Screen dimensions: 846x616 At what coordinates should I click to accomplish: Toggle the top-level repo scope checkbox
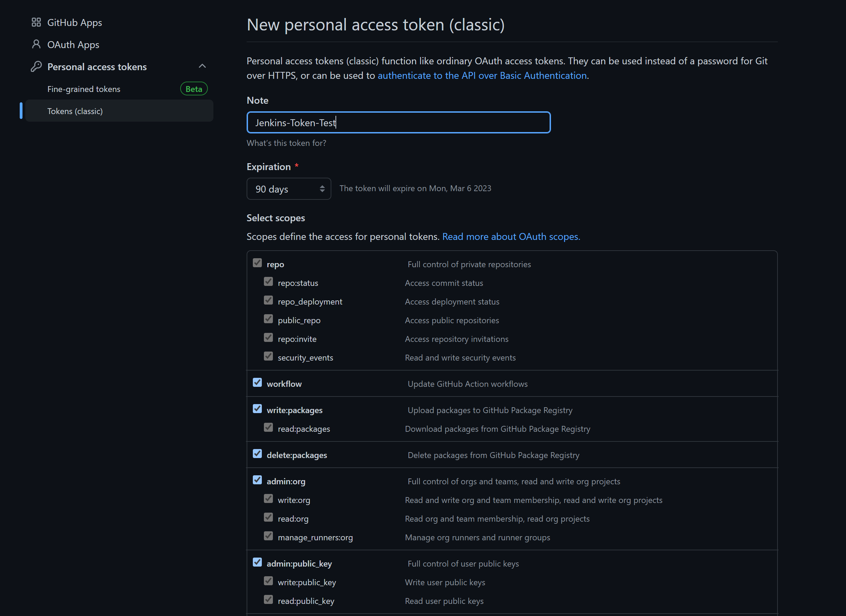pos(257,263)
